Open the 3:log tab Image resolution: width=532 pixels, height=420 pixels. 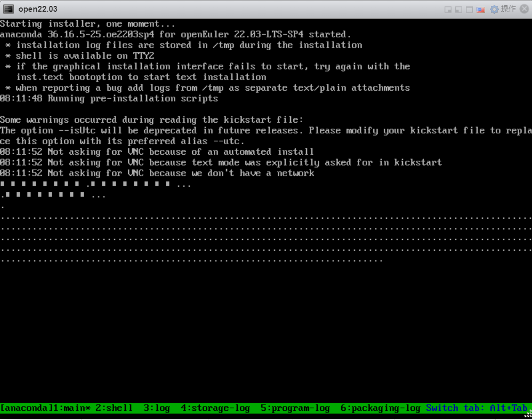157,408
